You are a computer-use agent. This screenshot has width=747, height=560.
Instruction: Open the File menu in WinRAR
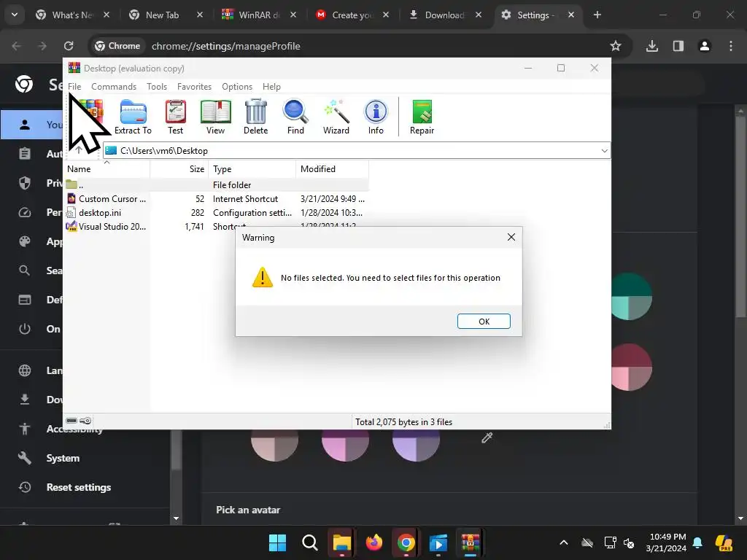click(75, 87)
